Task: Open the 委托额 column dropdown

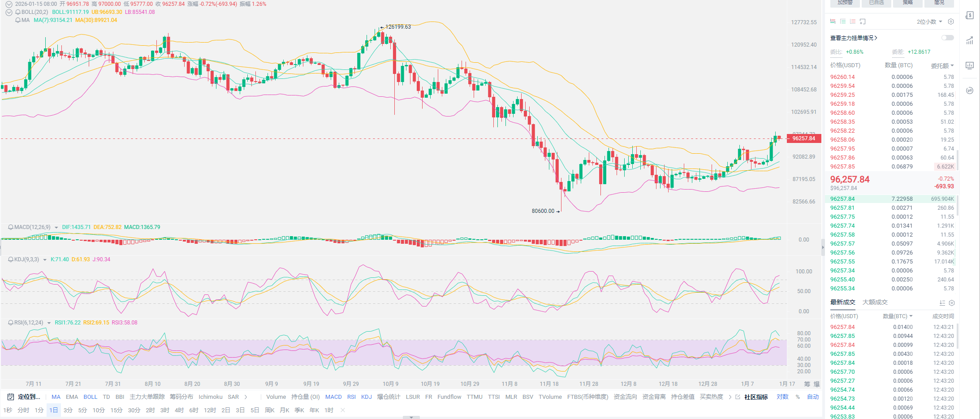Action: (x=942, y=66)
